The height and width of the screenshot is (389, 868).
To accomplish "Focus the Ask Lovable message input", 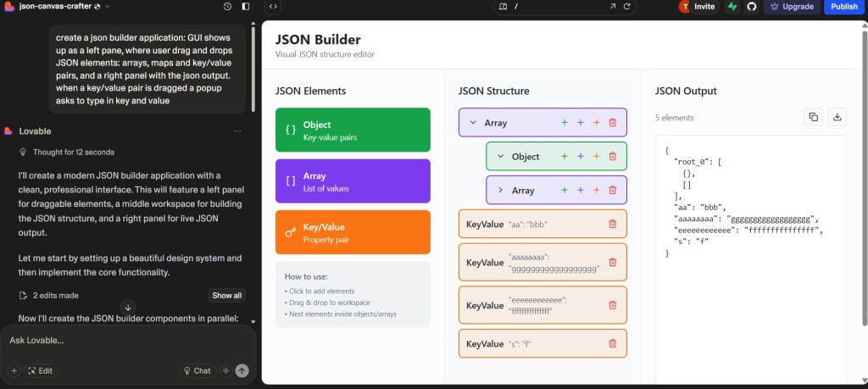I will pyautogui.click(x=128, y=341).
